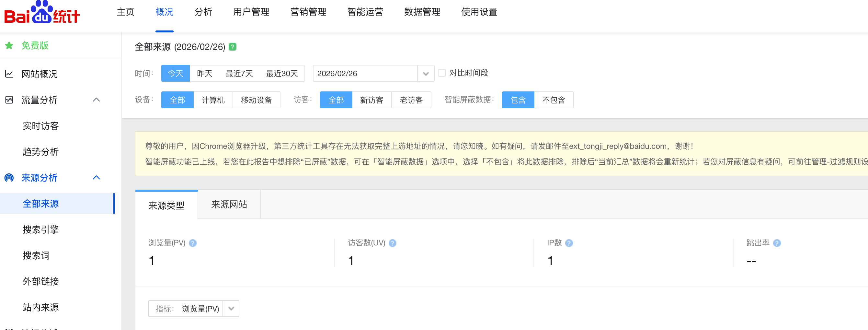Collapse the 流量分析 sidebar section
The height and width of the screenshot is (330, 868).
pos(97,100)
